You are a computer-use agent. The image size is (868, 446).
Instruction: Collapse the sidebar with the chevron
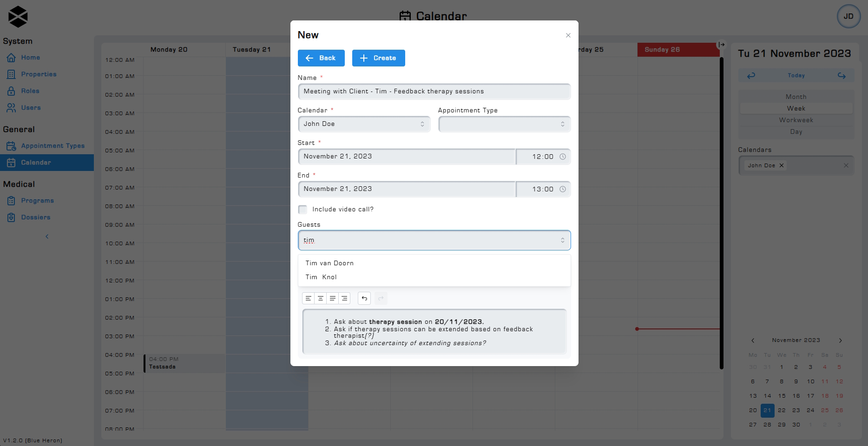click(x=47, y=236)
